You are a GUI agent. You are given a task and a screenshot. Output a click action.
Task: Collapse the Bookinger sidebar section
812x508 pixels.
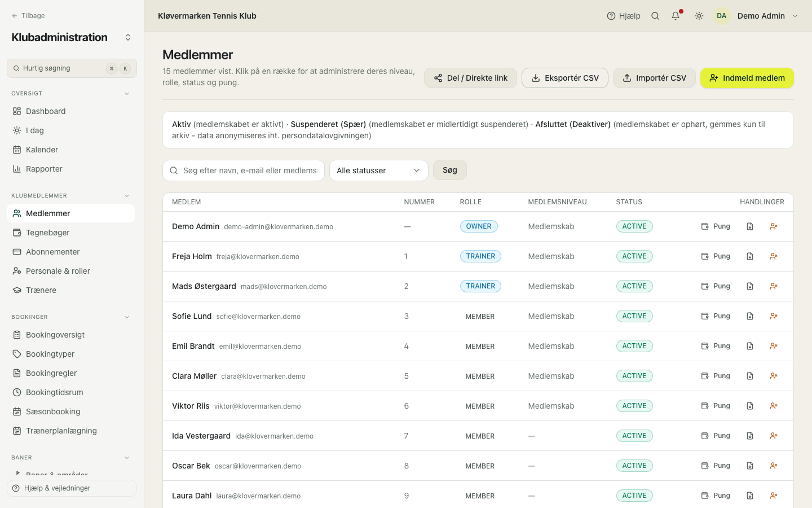point(127,317)
